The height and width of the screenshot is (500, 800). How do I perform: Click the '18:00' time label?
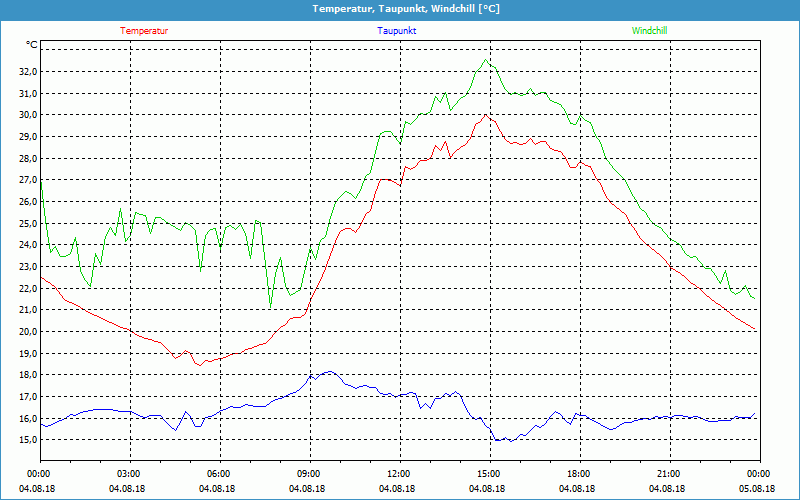pos(580,474)
